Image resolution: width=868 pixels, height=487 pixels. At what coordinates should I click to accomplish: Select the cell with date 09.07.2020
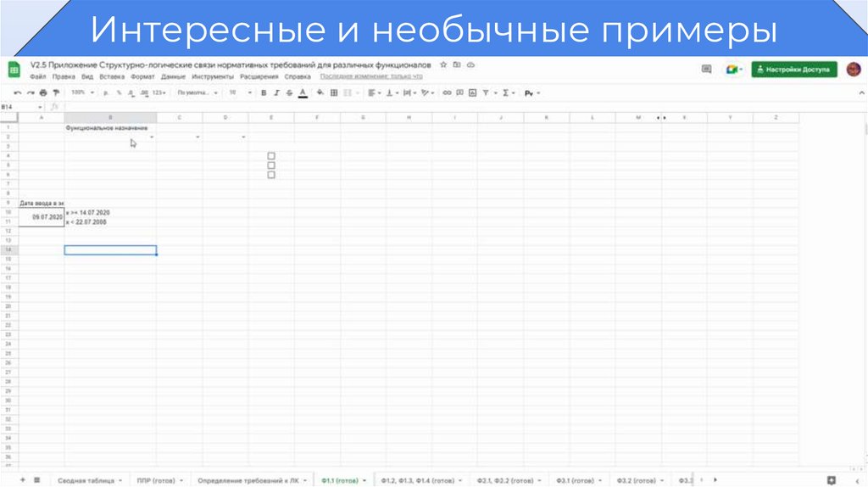[42, 217]
